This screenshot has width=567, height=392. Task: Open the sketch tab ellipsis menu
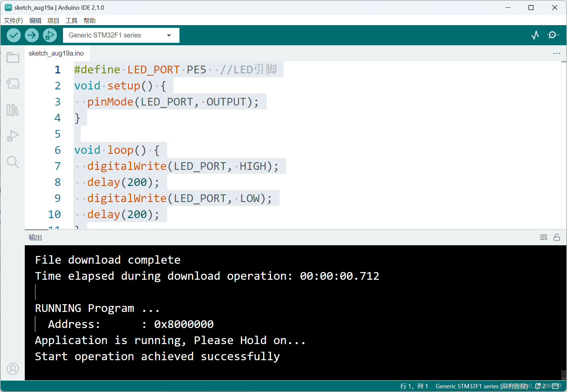[x=557, y=53]
